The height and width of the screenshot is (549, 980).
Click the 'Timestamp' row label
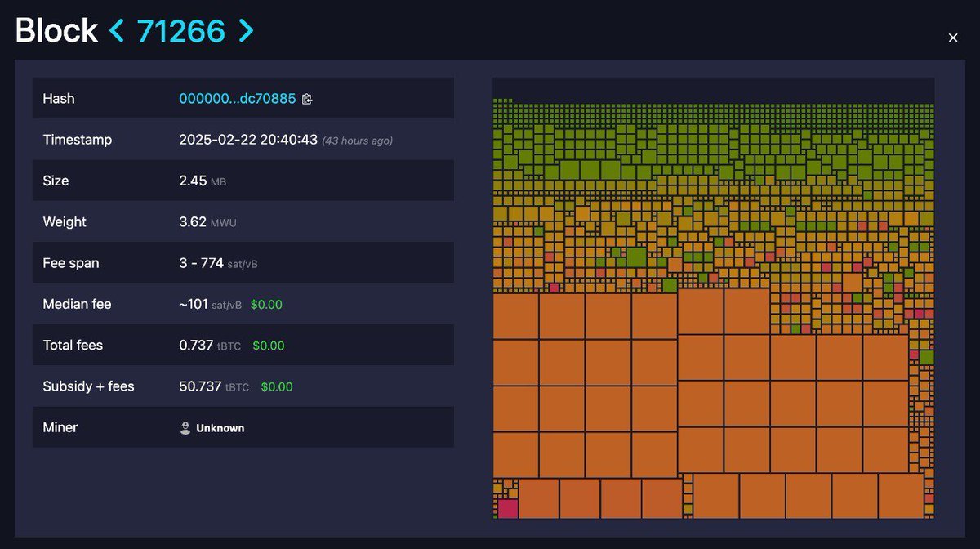coord(78,140)
